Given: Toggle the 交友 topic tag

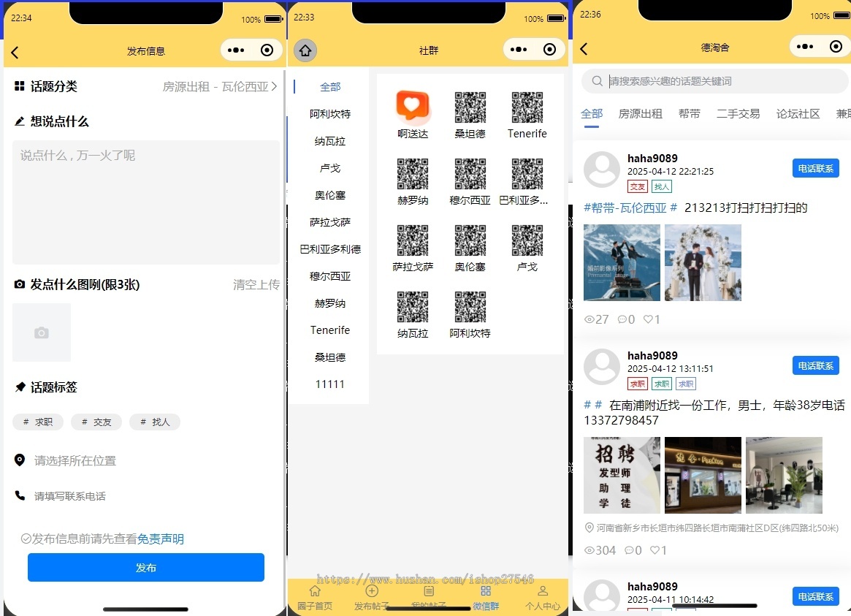Looking at the screenshot, I should pos(96,422).
